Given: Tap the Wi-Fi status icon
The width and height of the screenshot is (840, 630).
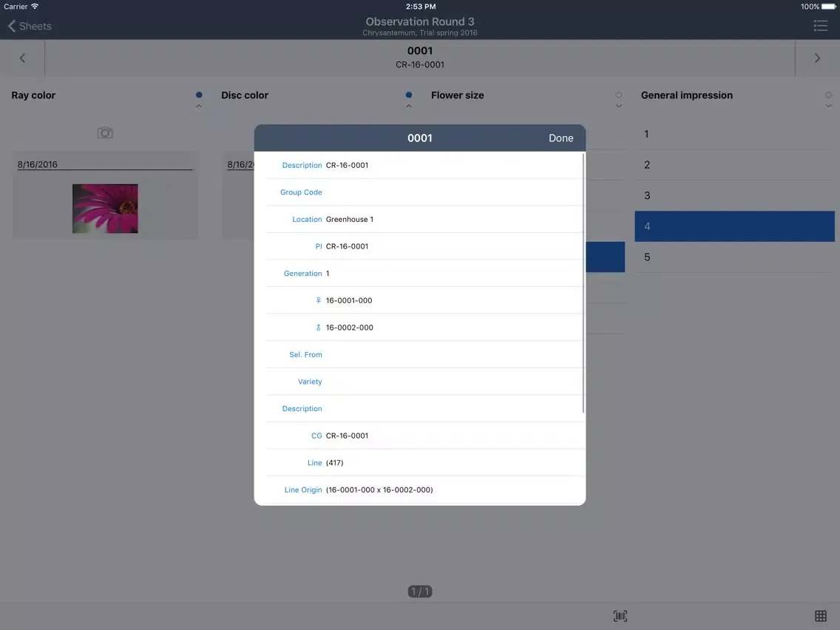Looking at the screenshot, I should 35,7.
